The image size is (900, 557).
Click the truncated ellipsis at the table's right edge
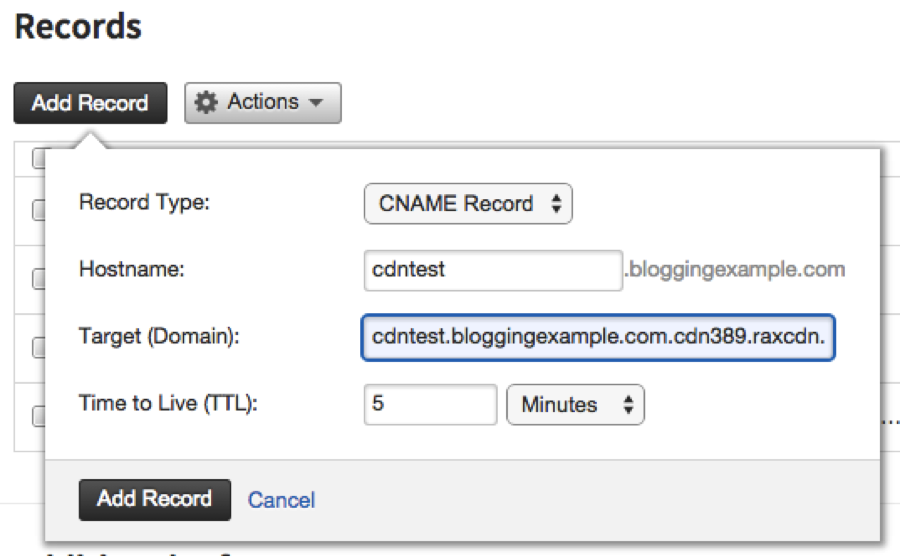point(890,422)
